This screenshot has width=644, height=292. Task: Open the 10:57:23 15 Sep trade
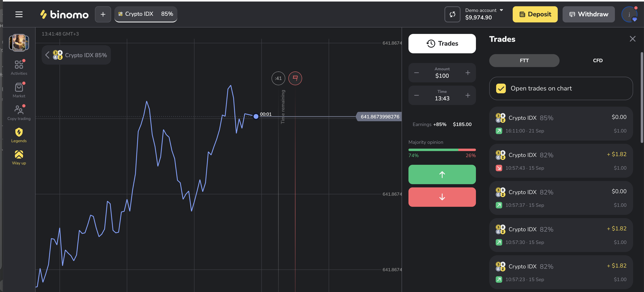[x=561, y=272]
